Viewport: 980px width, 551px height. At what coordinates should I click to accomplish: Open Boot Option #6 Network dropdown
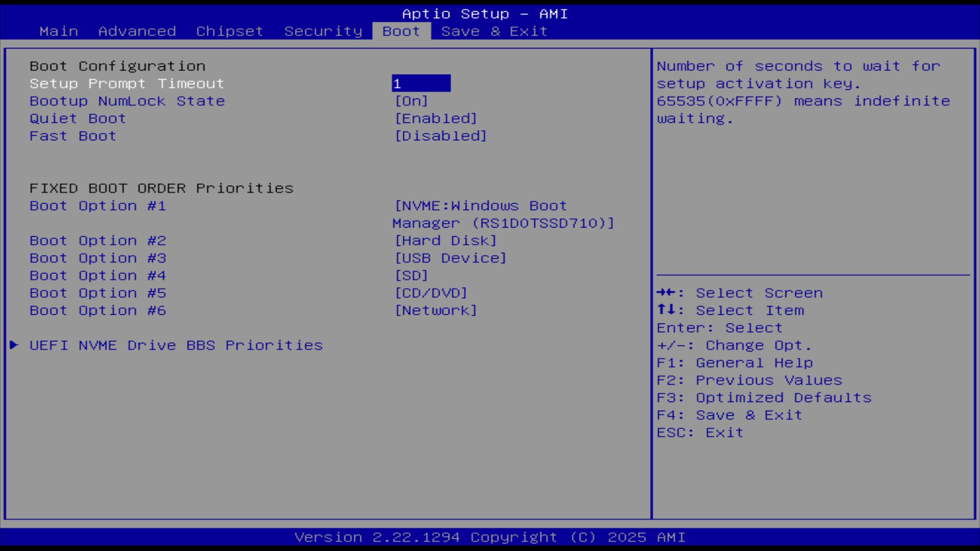[x=435, y=311]
